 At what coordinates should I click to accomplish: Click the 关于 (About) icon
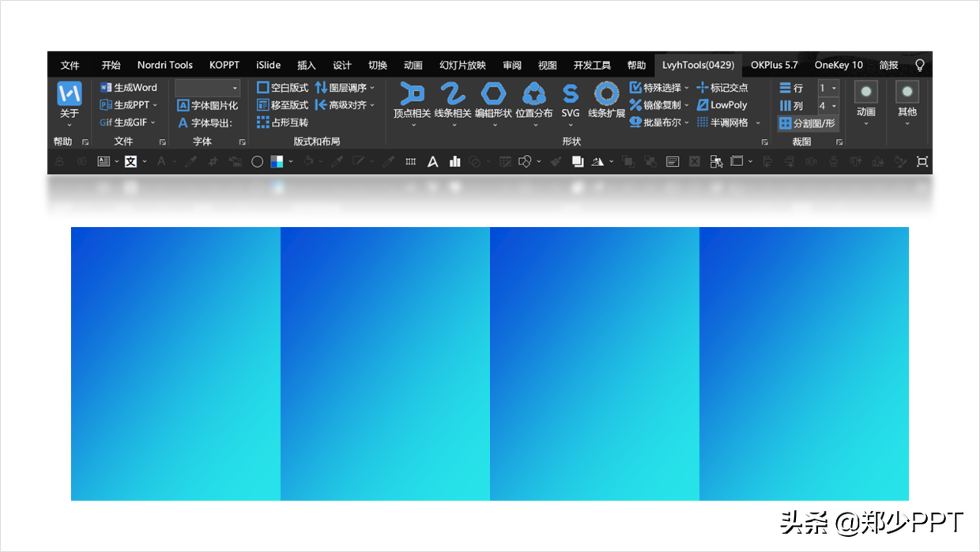pos(70,94)
